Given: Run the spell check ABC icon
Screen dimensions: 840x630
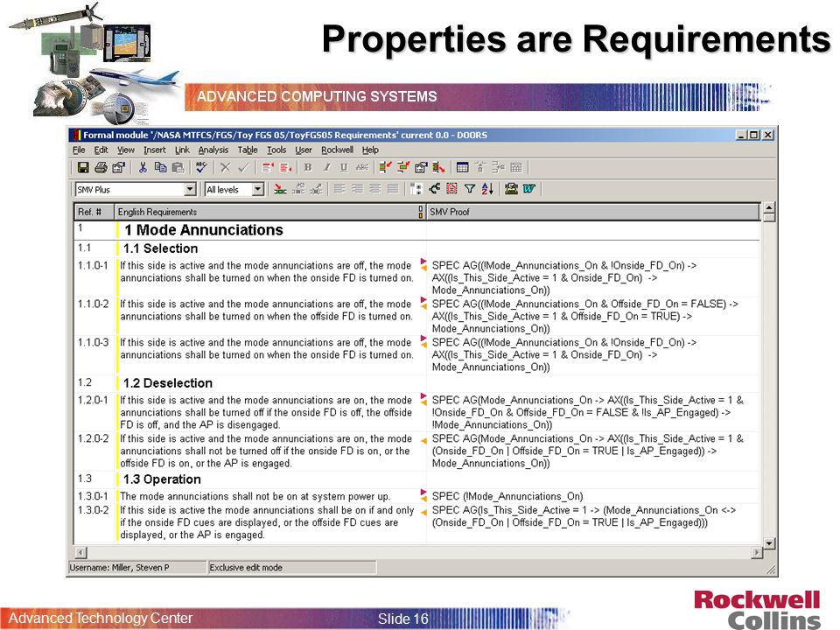Looking at the screenshot, I should pyautogui.click(x=201, y=168).
